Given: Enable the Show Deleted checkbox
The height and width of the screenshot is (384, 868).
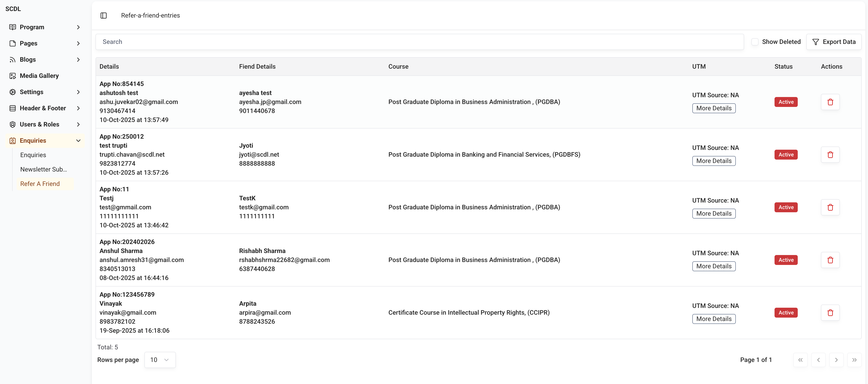Looking at the screenshot, I should pos(755,42).
